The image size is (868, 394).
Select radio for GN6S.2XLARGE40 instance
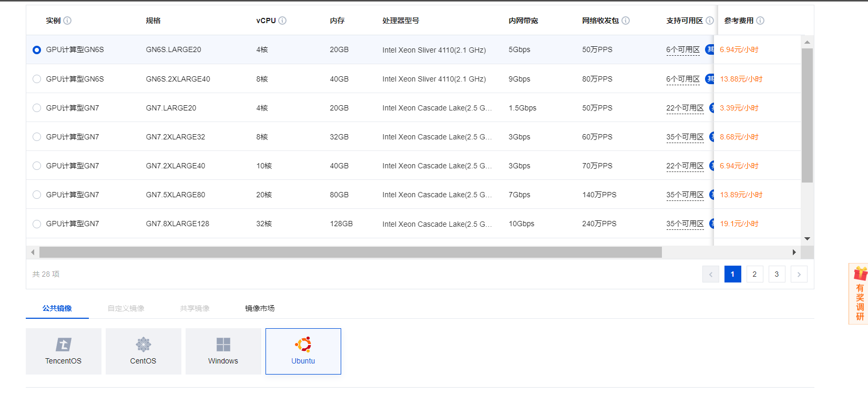click(37, 79)
